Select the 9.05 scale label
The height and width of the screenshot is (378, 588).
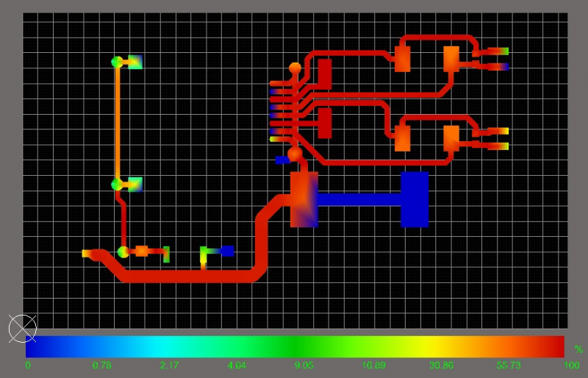tap(304, 365)
